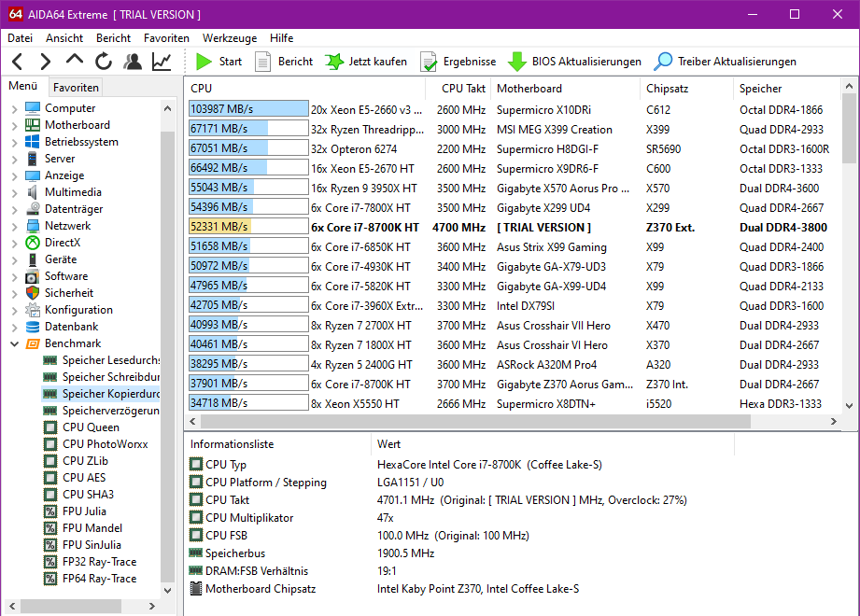This screenshot has width=860, height=616.
Task: Click the 103987 MB/s result bar
Action: click(247, 109)
